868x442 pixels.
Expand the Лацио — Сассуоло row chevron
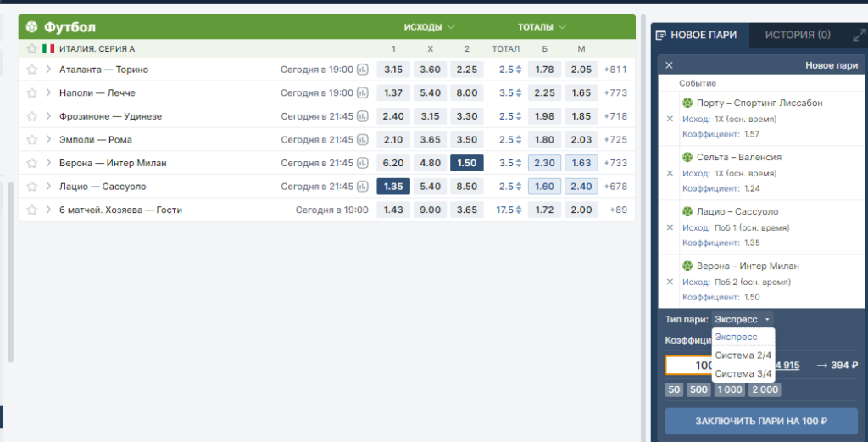(x=48, y=186)
